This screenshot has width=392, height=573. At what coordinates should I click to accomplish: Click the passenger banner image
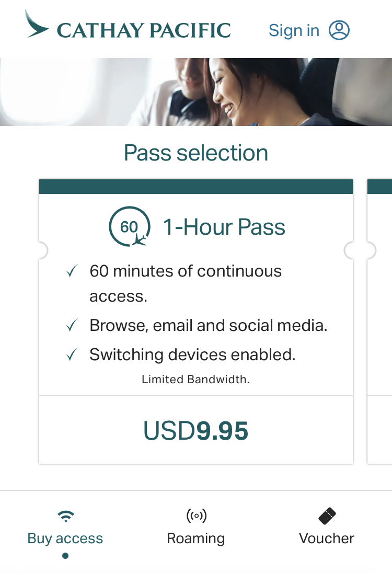click(196, 92)
